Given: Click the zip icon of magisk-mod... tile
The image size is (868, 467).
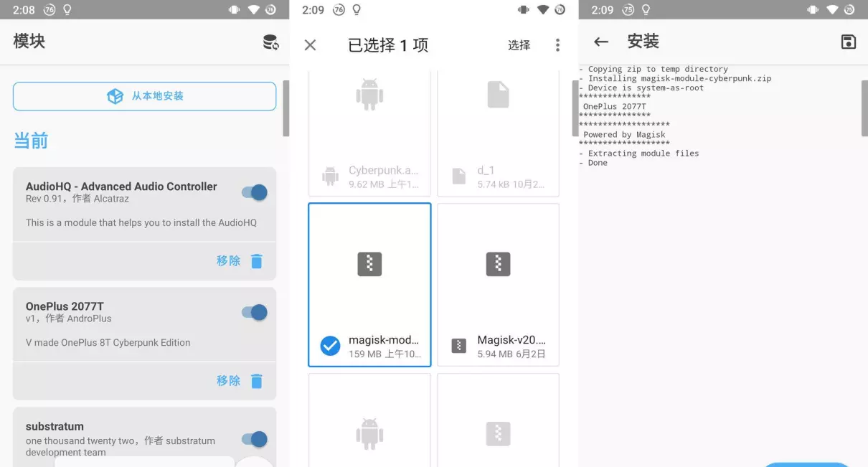Looking at the screenshot, I should point(369,264).
